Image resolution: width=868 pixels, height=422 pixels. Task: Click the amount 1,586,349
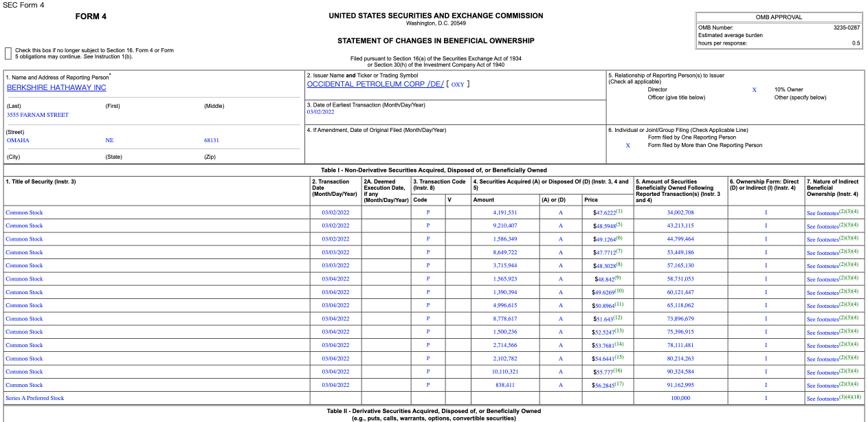[x=505, y=239]
